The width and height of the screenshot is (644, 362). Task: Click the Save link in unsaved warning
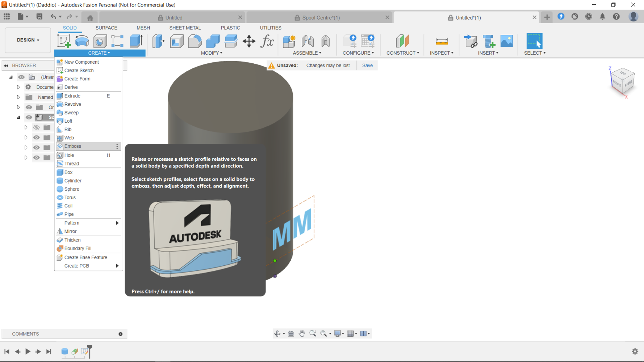click(x=367, y=66)
